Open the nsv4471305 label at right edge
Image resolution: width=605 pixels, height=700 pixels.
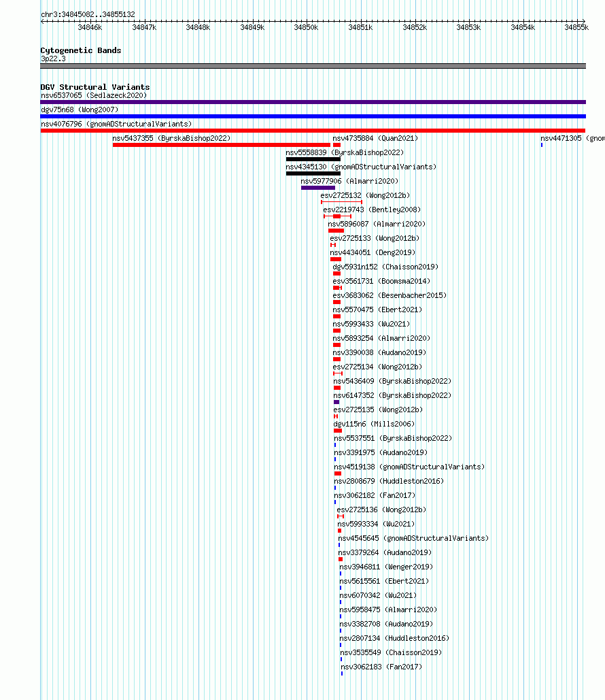tap(573, 138)
